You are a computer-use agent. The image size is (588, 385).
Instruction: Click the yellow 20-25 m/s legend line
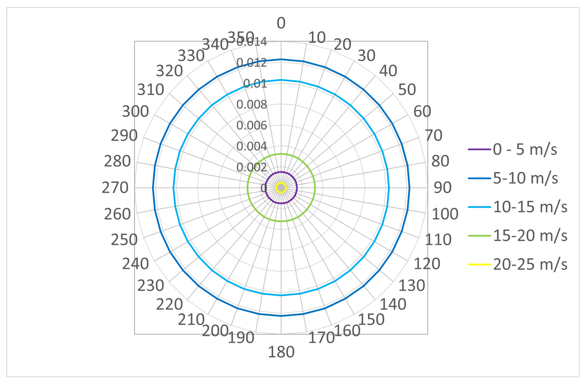click(479, 265)
